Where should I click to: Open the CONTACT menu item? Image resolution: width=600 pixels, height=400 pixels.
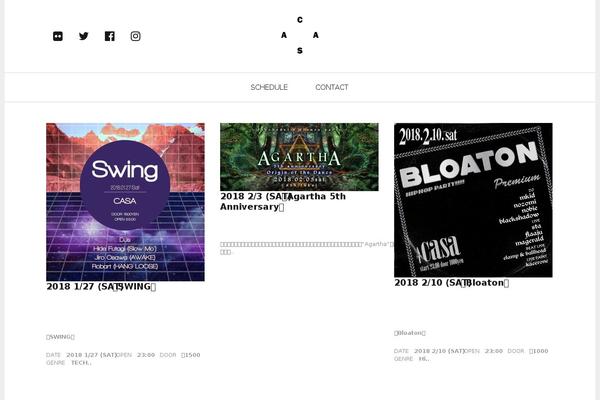(x=332, y=87)
